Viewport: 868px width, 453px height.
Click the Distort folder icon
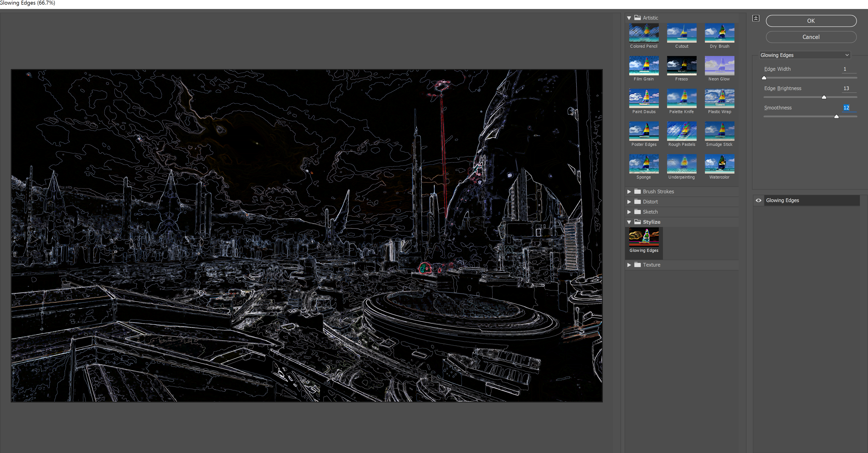coord(637,201)
